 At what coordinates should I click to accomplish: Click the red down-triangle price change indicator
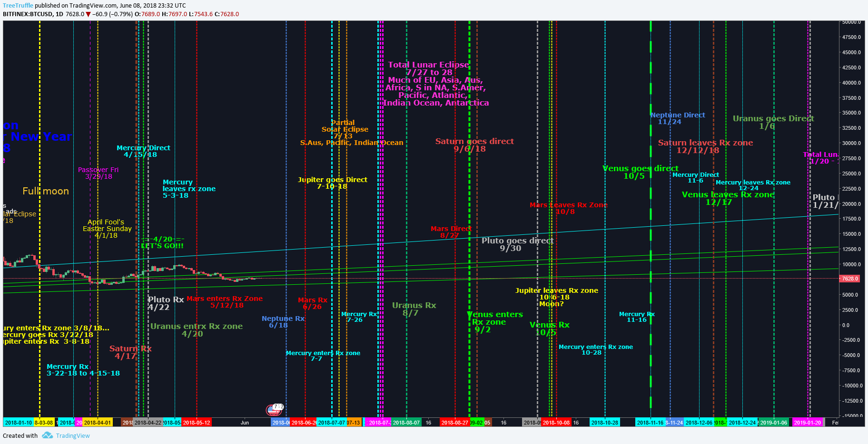point(88,14)
